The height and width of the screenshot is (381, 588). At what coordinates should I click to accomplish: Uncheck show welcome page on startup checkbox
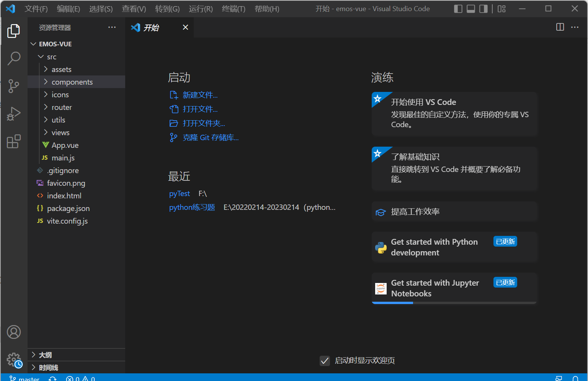325,360
